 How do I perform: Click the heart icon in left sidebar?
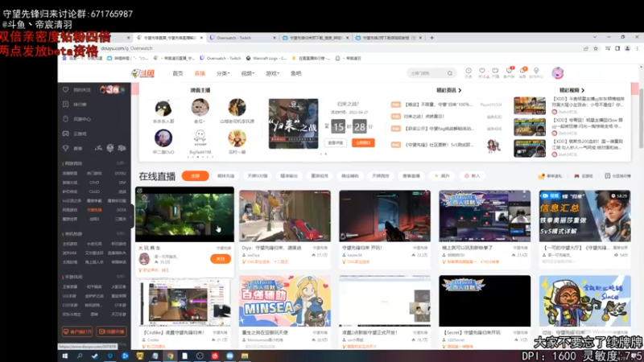click(66, 89)
